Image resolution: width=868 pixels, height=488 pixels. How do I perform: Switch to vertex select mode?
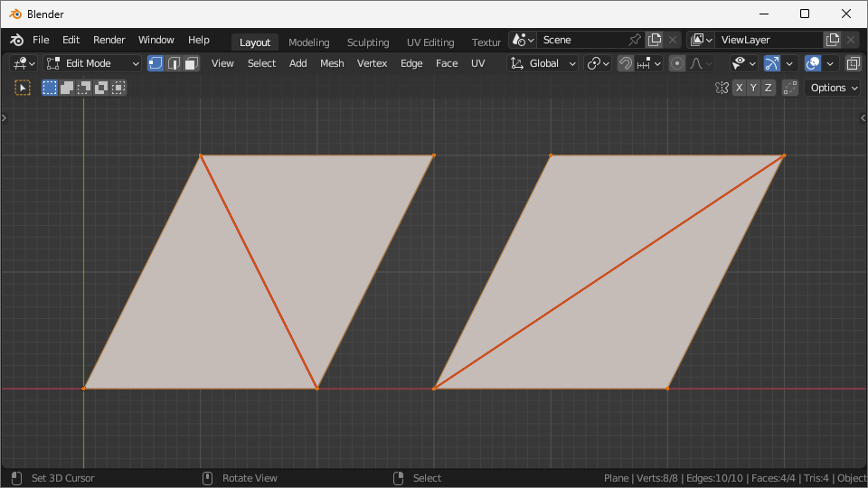coord(156,63)
